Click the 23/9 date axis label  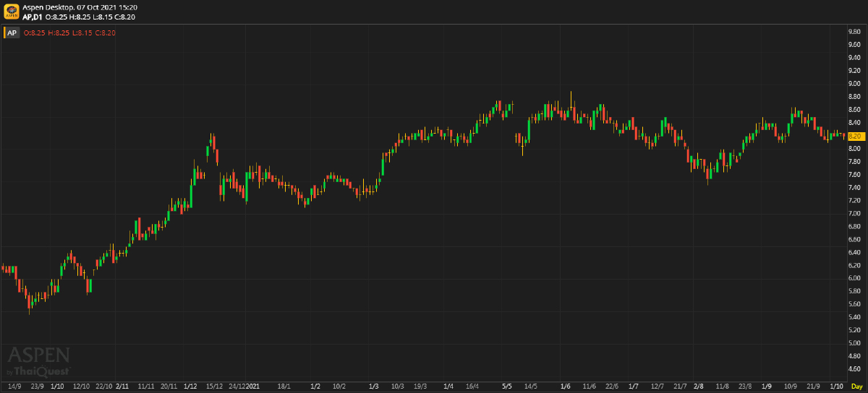tap(38, 386)
